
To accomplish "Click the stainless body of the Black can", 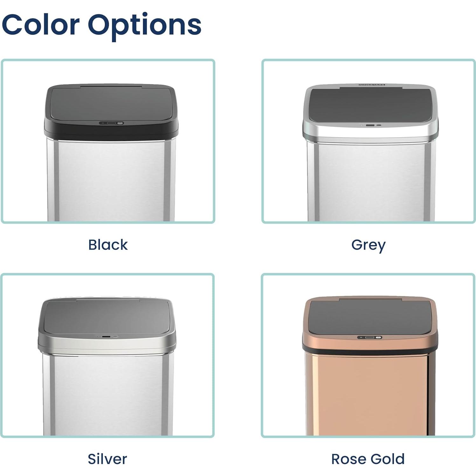I will [x=111, y=181].
